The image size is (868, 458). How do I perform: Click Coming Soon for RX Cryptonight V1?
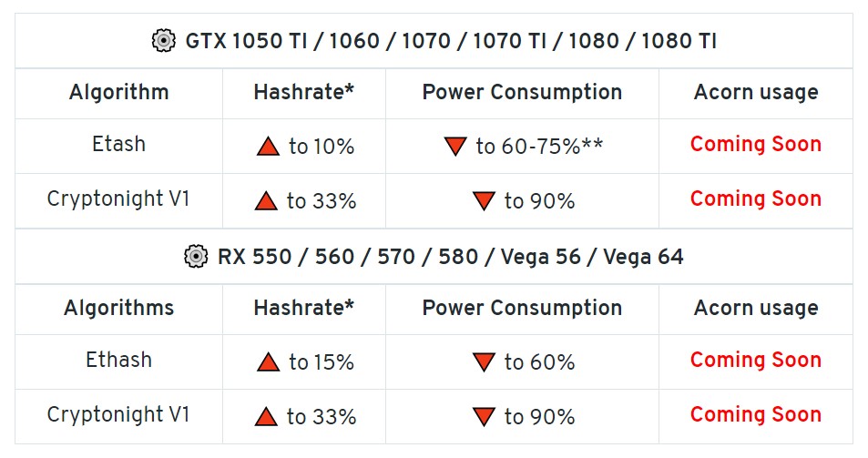pos(755,414)
